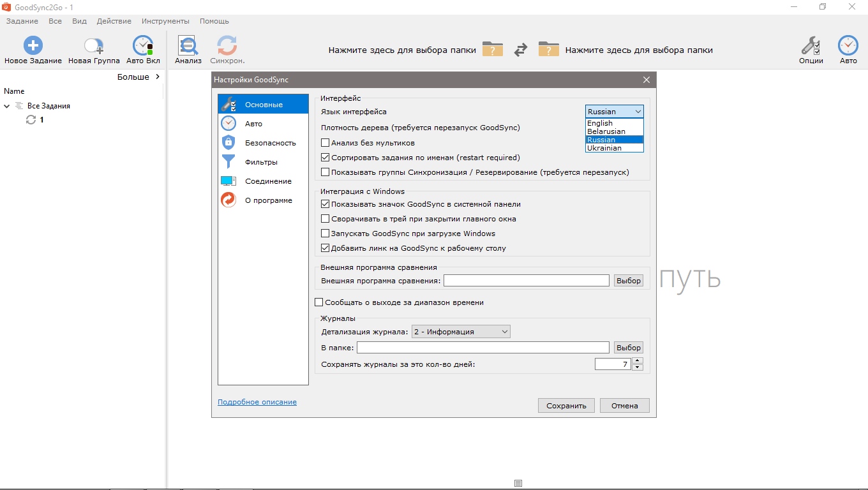Enable Анализ без мультиков checkbox
This screenshot has height=490, width=868.
[325, 143]
